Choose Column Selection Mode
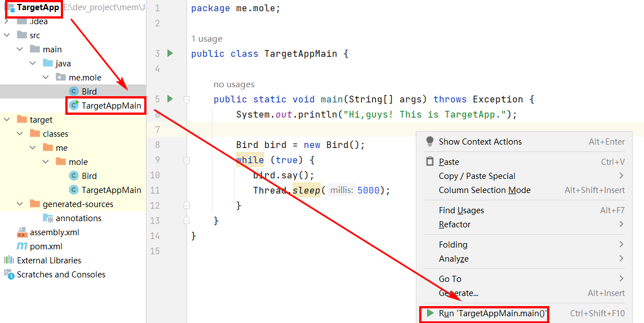Viewport: 644px width, 323px height. coord(523,190)
